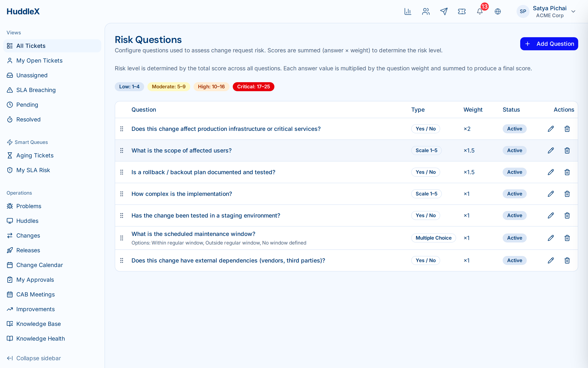The height and width of the screenshot is (368, 588).
Task: Edit the rollback / backout plan question
Action: [x=551, y=172]
